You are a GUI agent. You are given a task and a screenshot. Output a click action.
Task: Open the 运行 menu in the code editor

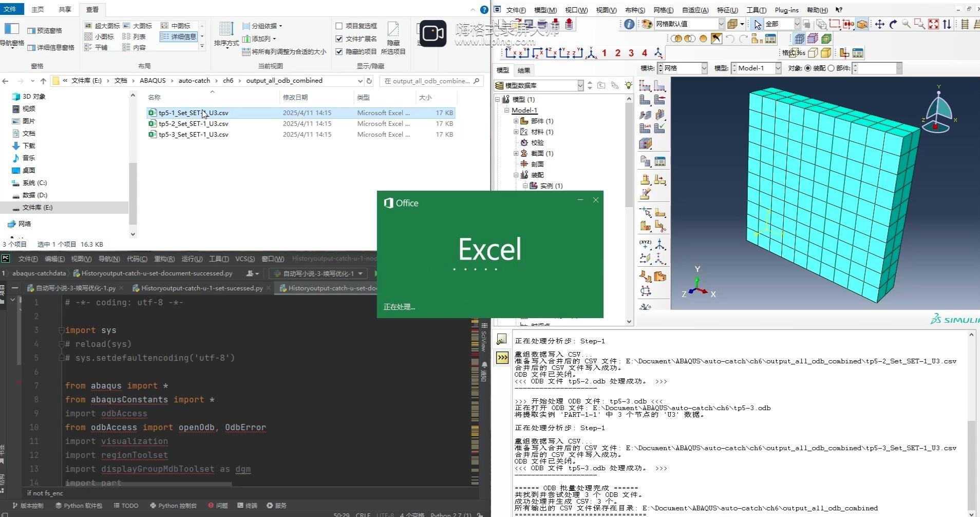coord(192,258)
